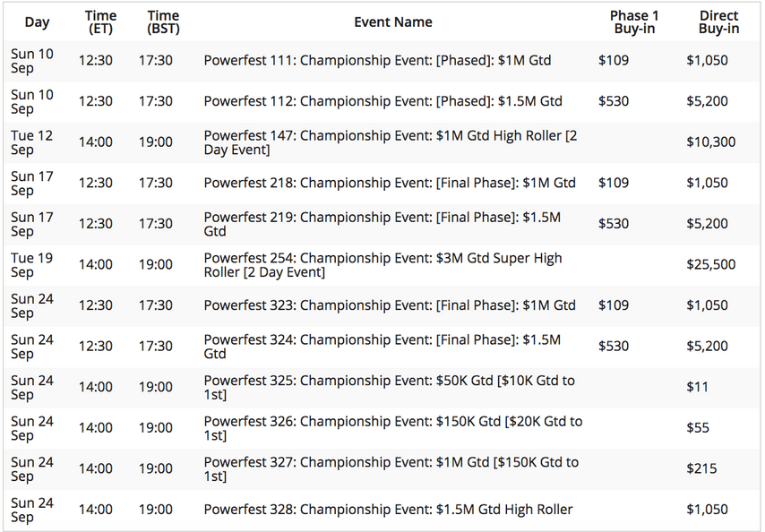
Task: Select Powerfest 327 $1M Gtd event
Action: point(391,468)
